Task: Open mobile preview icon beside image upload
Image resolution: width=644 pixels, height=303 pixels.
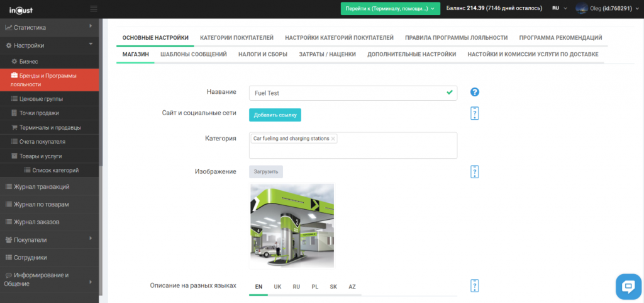Action: pos(475,172)
